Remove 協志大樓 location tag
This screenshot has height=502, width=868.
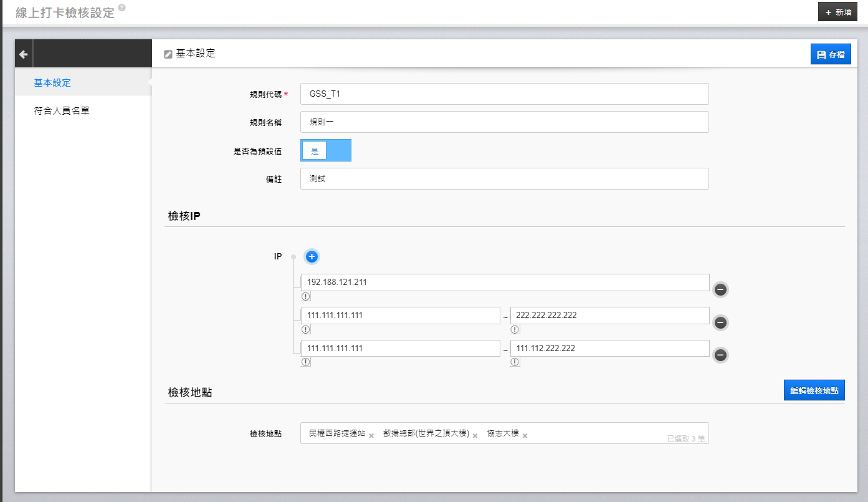[525, 435]
